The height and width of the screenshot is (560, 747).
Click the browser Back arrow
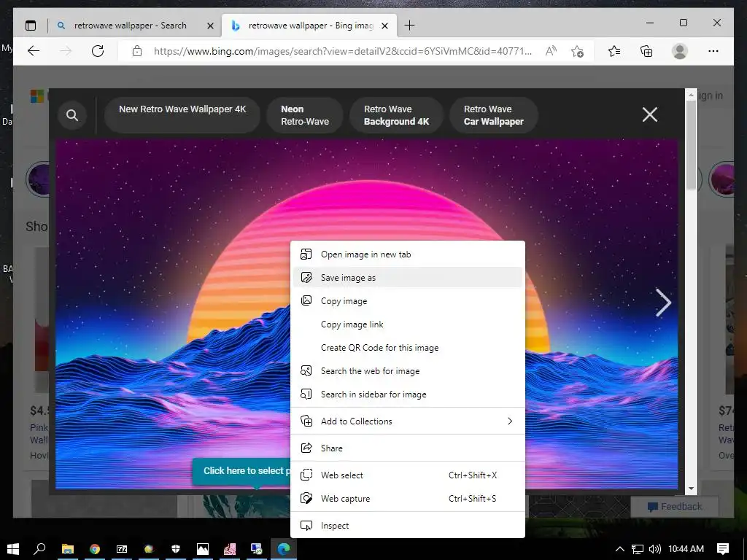click(x=34, y=51)
